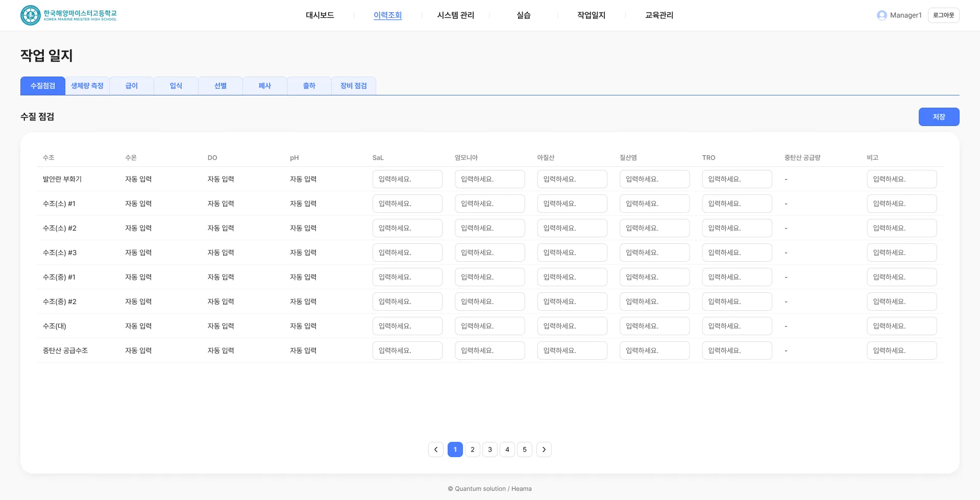
Task: Open the 이력조회 menu
Action: pyautogui.click(x=388, y=15)
